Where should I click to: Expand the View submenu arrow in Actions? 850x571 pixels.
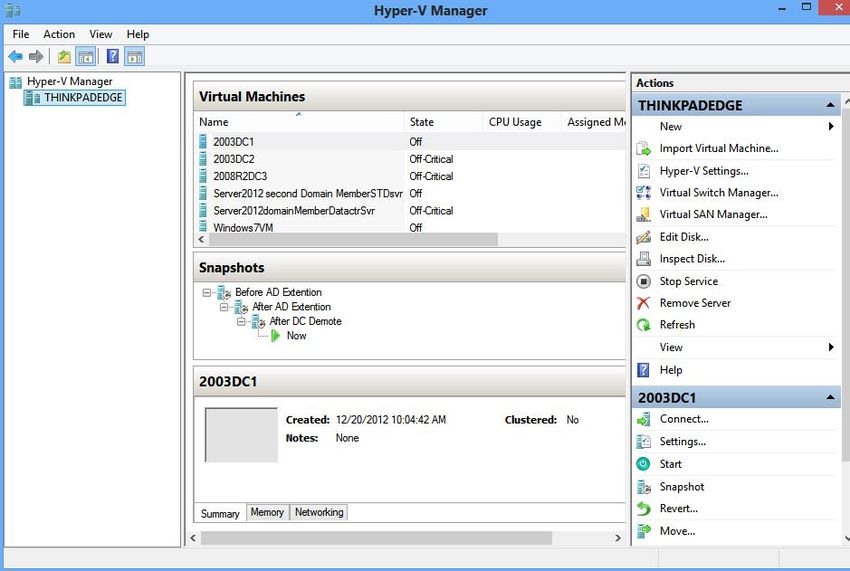(831, 347)
